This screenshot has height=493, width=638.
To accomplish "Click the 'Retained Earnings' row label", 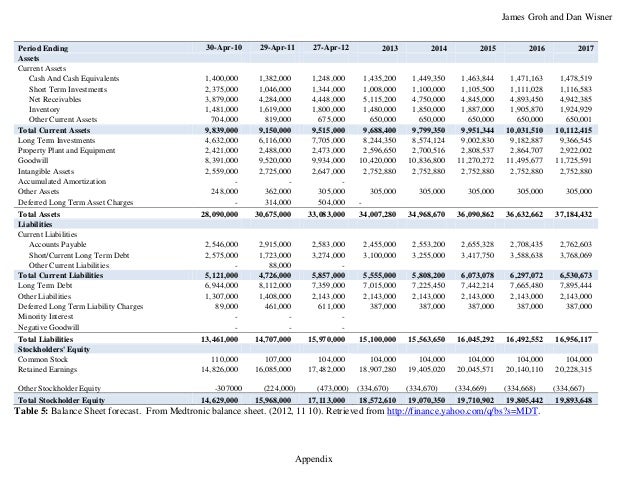I will [x=47, y=369].
